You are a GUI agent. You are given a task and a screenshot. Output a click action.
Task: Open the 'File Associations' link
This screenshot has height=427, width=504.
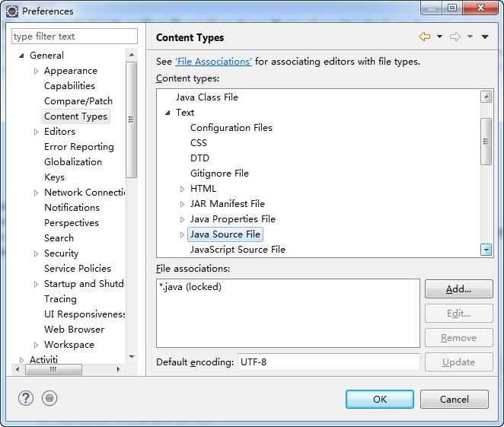click(x=213, y=62)
